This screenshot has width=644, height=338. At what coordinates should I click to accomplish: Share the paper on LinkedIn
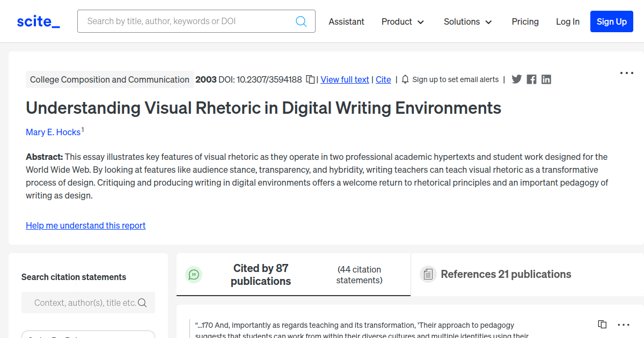tap(546, 79)
